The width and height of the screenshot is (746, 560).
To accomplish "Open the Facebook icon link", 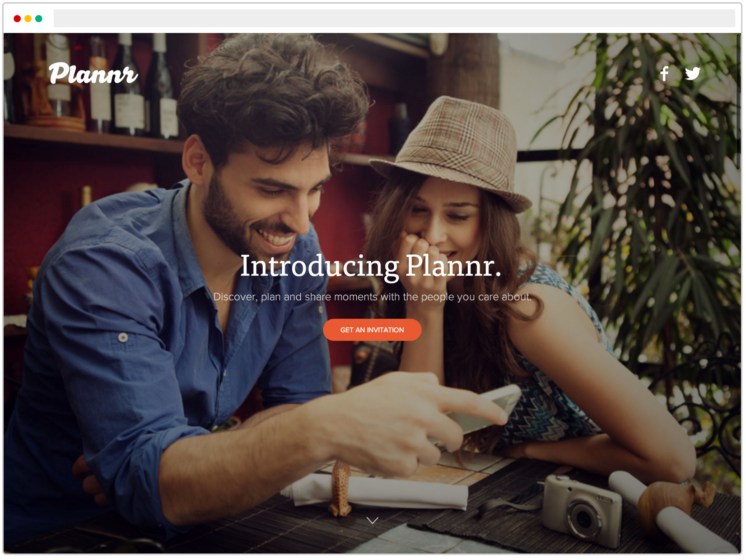I will pos(665,73).
